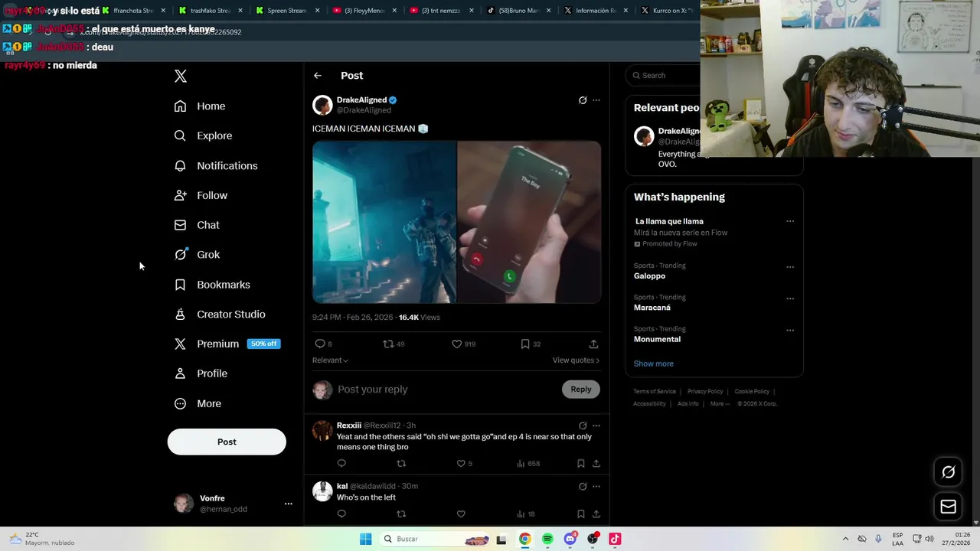Click post timestamp 9:24 PM Feb 26

352,318
